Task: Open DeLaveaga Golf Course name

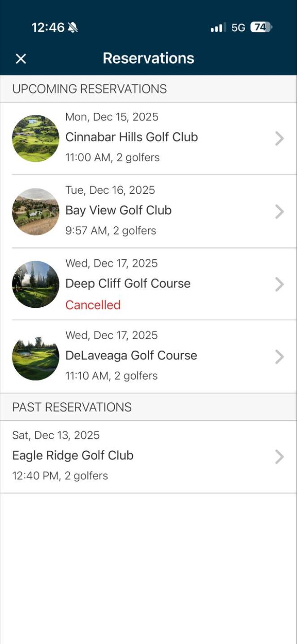Action: [131, 356]
